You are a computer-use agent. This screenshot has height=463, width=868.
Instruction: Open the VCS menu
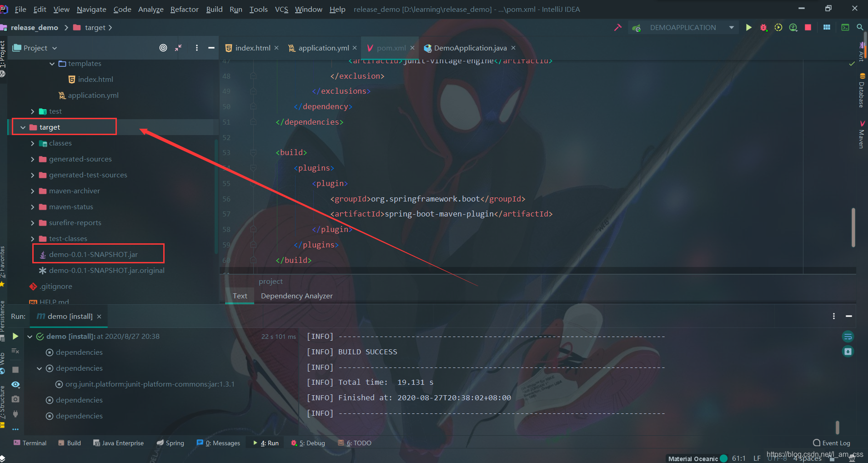coord(281,9)
